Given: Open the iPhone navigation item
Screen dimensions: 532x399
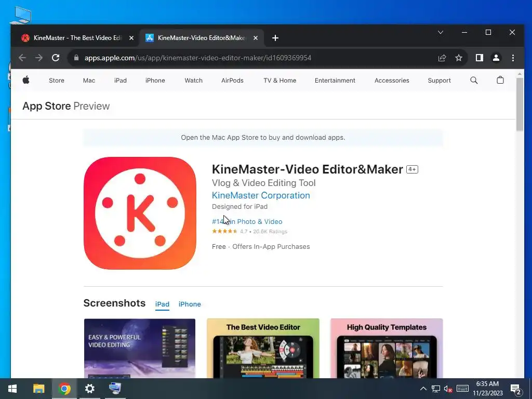Looking at the screenshot, I should click(155, 81).
